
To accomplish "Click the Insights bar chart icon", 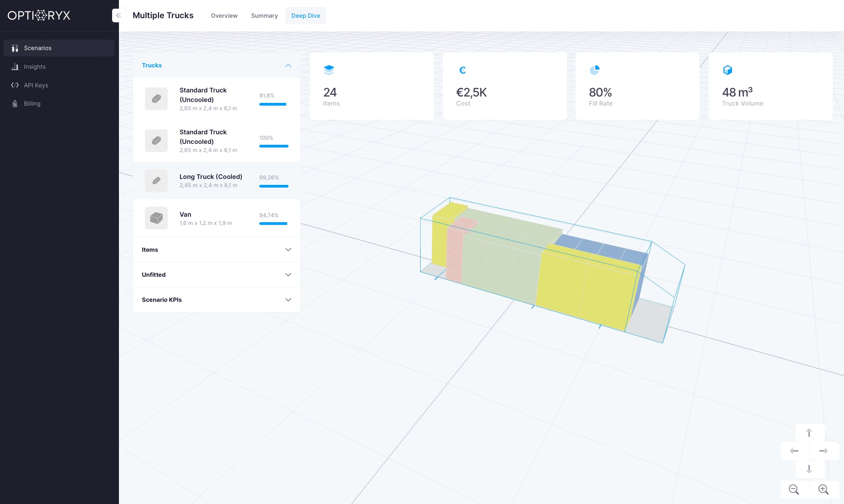I will coord(15,67).
